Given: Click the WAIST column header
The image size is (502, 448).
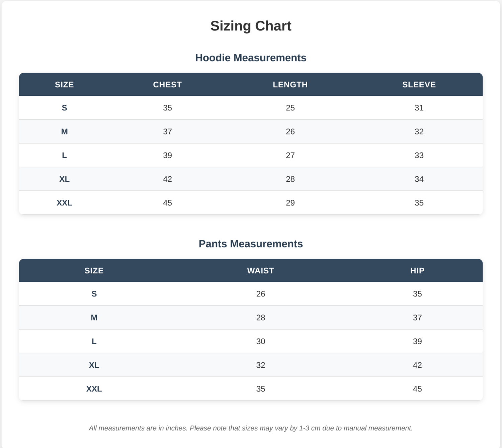Looking at the screenshot, I should tap(261, 271).
